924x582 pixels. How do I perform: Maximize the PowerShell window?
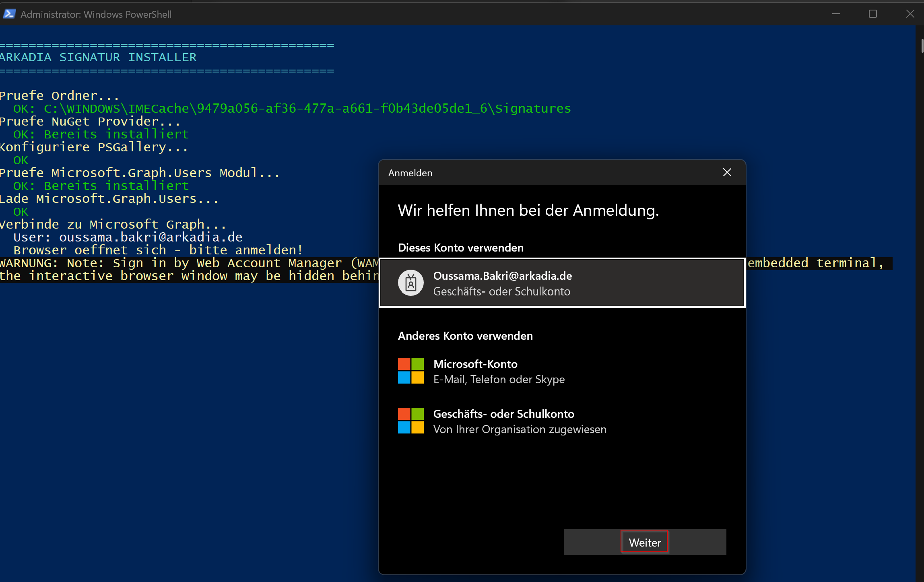click(x=873, y=14)
